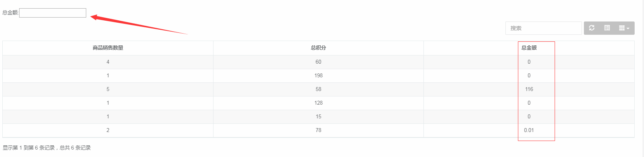
Task: Select the quantity cell showing 5
Action: click(x=108, y=89)
